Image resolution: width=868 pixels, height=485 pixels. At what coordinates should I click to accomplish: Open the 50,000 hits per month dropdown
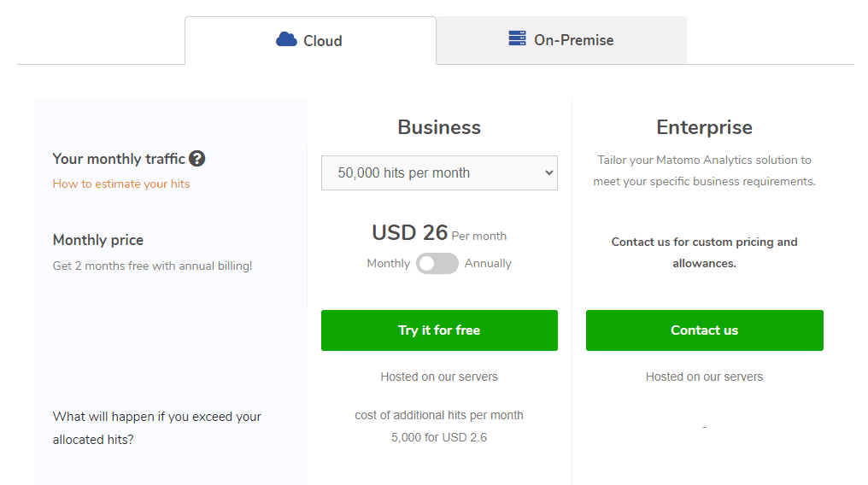[439, 172]
